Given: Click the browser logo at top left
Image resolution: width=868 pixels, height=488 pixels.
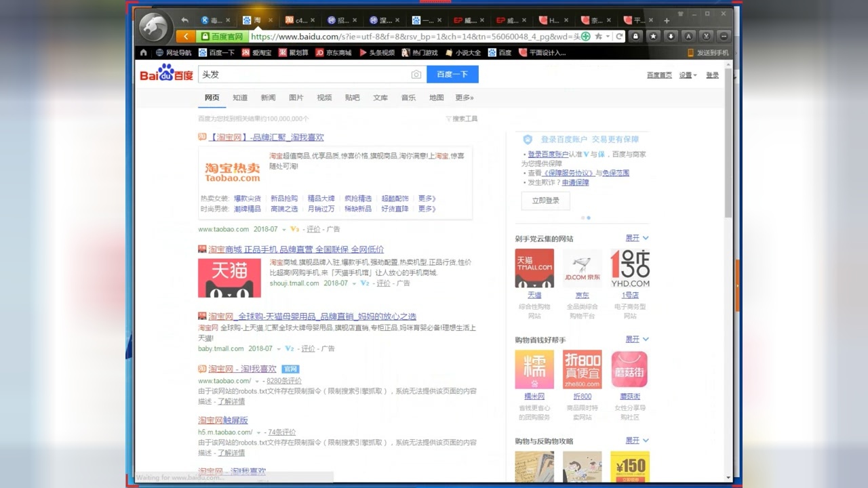Looking at the screenshot, I should (153, 26).
